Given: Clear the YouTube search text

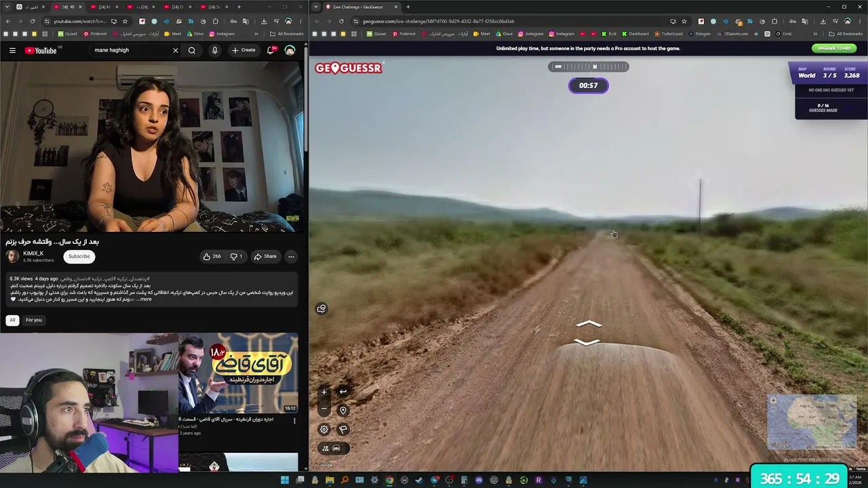Looking at the screenshot, I should pyautogui.click(x=175, y=50).
